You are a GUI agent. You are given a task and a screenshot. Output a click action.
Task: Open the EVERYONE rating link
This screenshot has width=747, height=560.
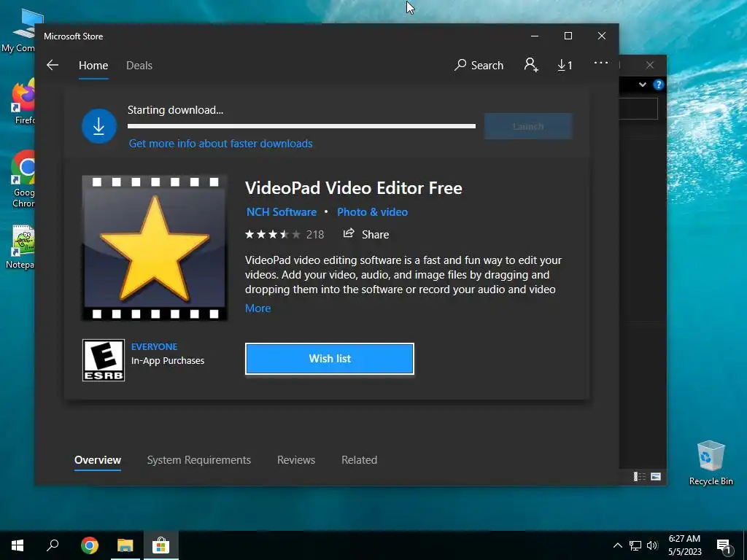[155, 346]
